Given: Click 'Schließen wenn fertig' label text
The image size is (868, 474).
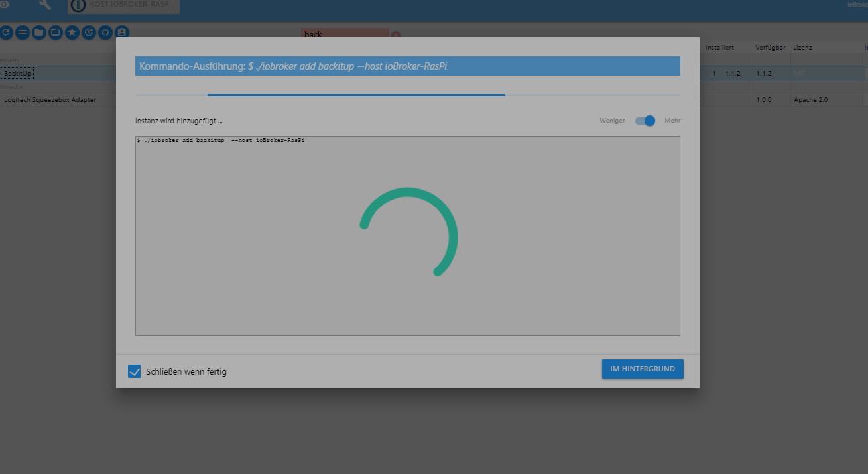Looking at the screenshot, I should pos(186,372).
